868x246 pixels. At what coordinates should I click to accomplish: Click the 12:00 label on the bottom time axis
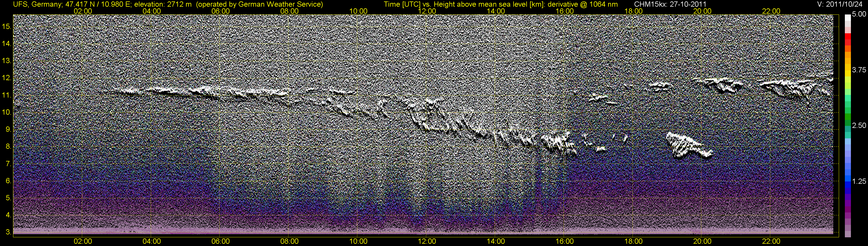[x=427, y=241]
